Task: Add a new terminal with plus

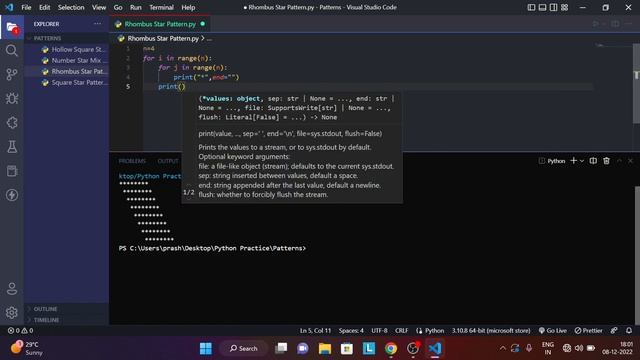Action: click(x=573, y=161)
